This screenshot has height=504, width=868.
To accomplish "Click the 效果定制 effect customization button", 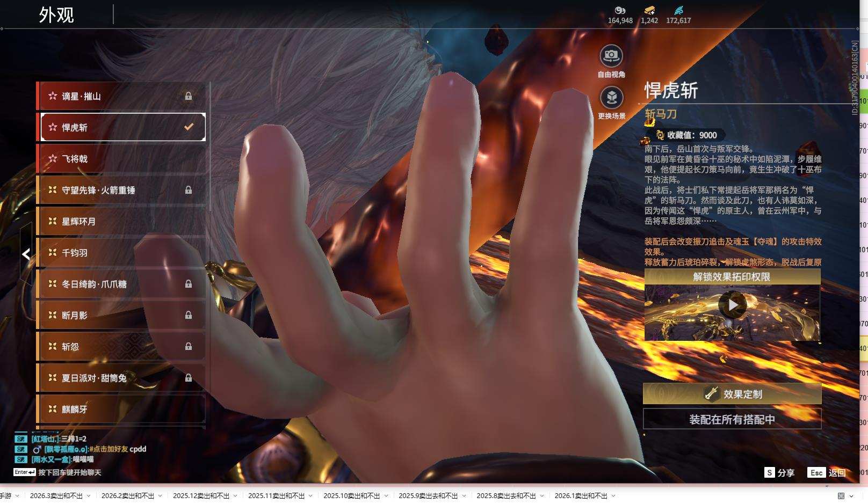I will [732, 393].
